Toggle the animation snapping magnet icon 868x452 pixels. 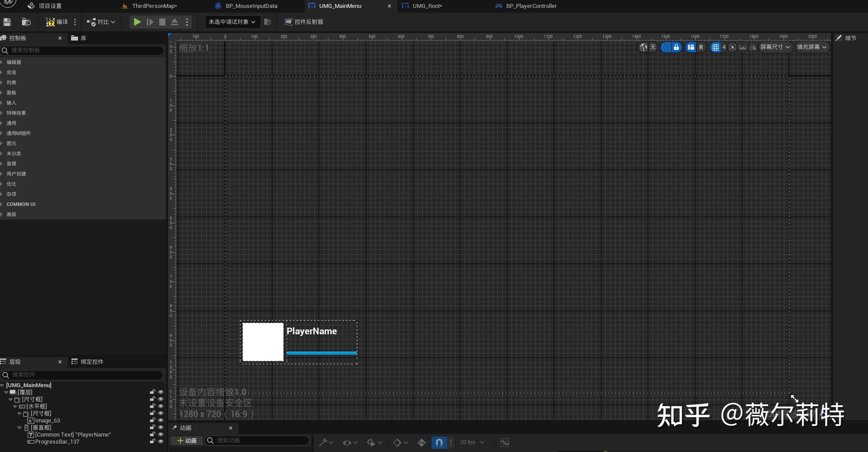(x=439, y=442)
